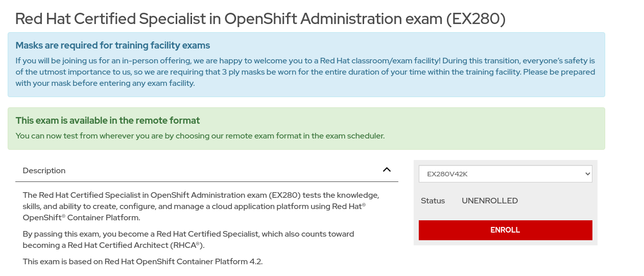Image resolution: width=644 pixels, height=276 pixels.
Task: Select the EX280 exam page title heading
Action: click(x=260, y=19)
